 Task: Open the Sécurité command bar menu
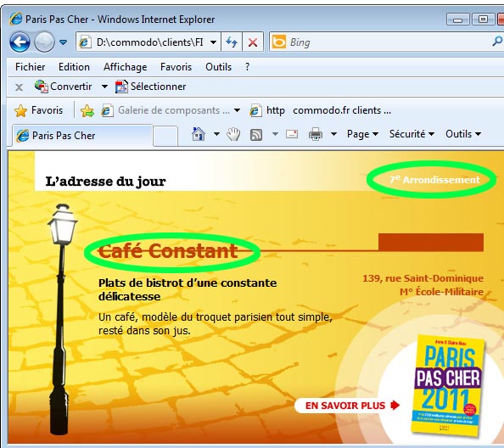point(412,134)
